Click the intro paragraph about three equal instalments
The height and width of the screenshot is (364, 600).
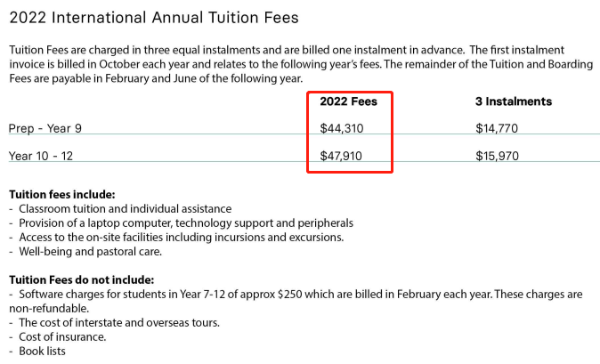301,64
